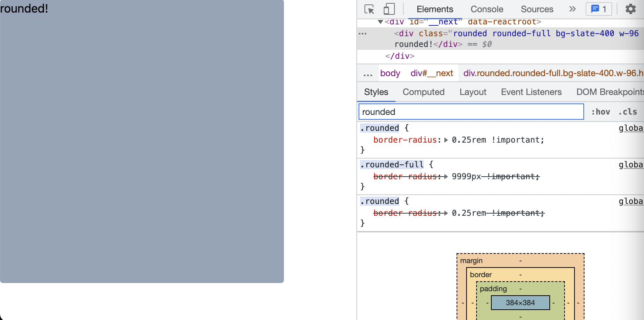Open the Layout pane tab
Viewport: 644px width, 320px height.
473,92
